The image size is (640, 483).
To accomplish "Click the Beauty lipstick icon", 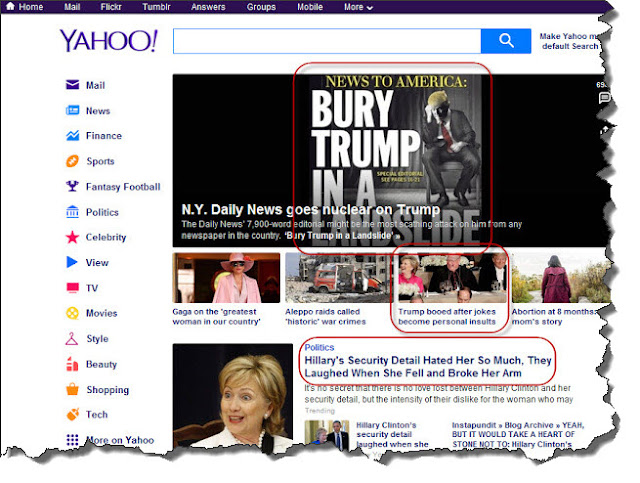I will coord(72,364).
